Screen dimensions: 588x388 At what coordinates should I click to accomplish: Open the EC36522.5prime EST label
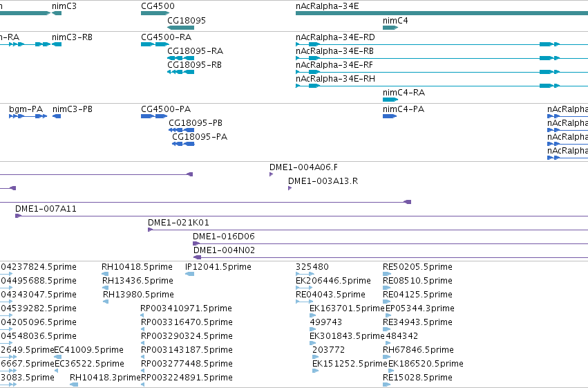click(x=89, y=364)
